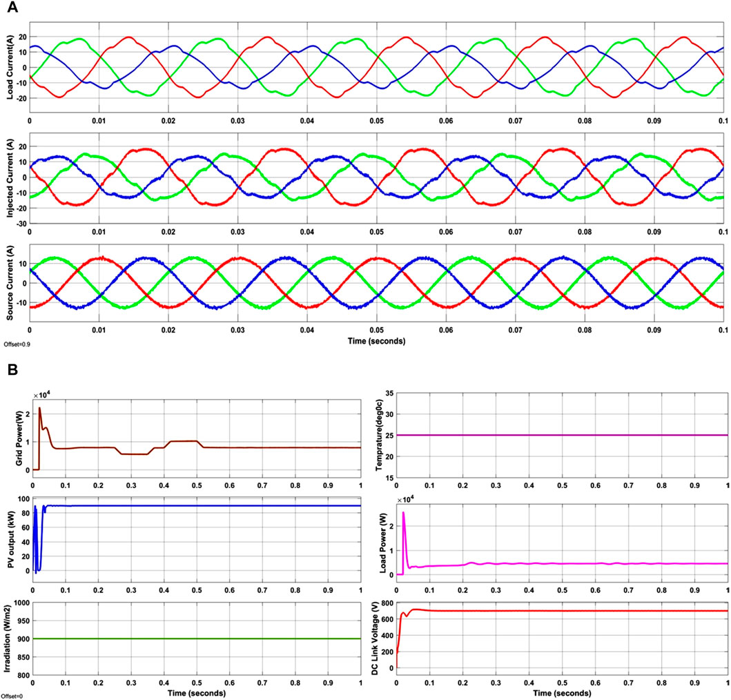The height and width of the screenshot is (700, 731).
Task: Click the "Injected Current (A)" axis label
Action: coord(10,179)
